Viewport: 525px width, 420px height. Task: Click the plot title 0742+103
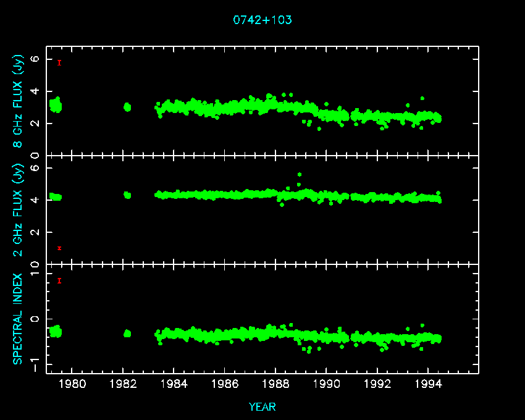262,20
